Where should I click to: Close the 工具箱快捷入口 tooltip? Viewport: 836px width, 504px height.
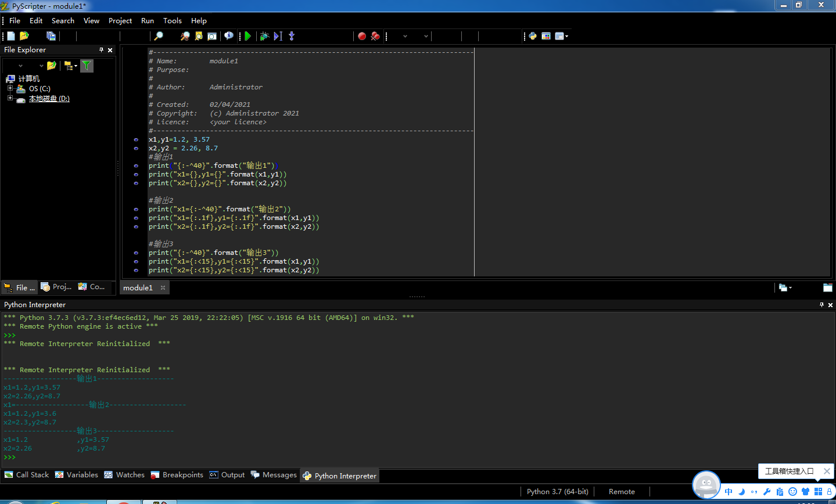pos(827,471)
